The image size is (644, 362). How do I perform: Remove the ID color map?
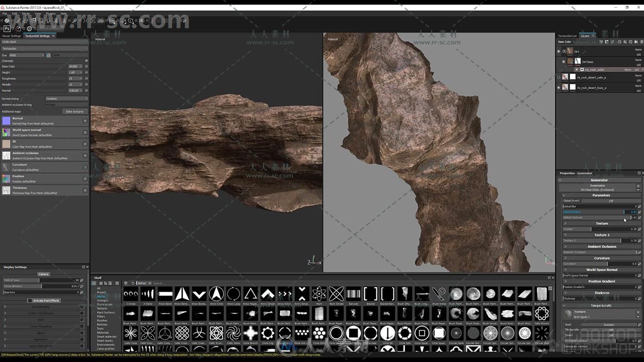pyautogui.click(x=85, y=144)
